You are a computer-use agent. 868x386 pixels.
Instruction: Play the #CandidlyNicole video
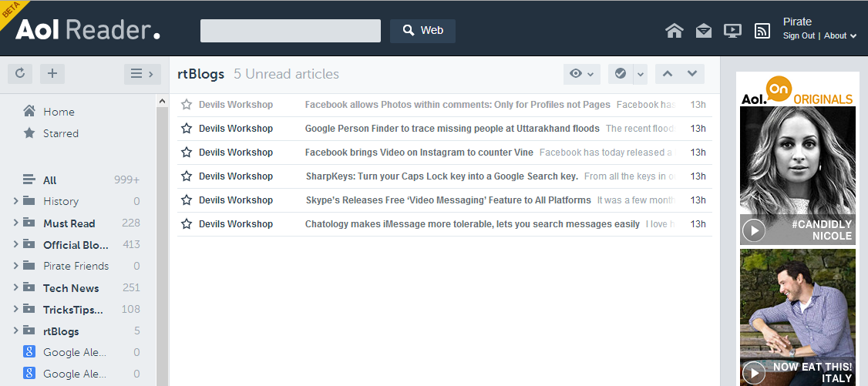753,230
